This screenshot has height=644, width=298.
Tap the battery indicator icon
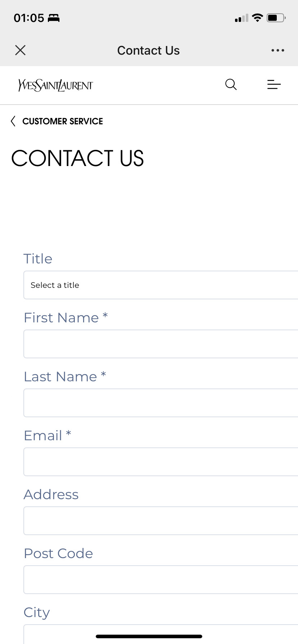click(276, 18)
